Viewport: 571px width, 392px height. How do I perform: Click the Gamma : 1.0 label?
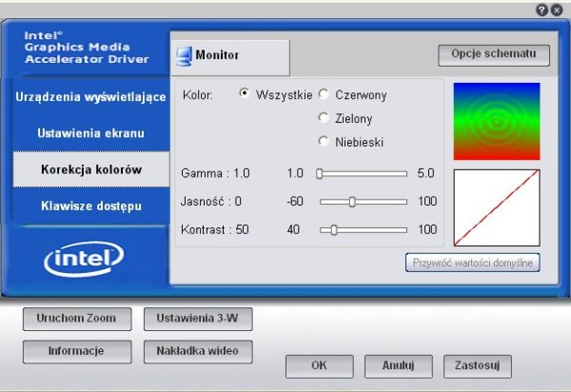pos(215,173)
